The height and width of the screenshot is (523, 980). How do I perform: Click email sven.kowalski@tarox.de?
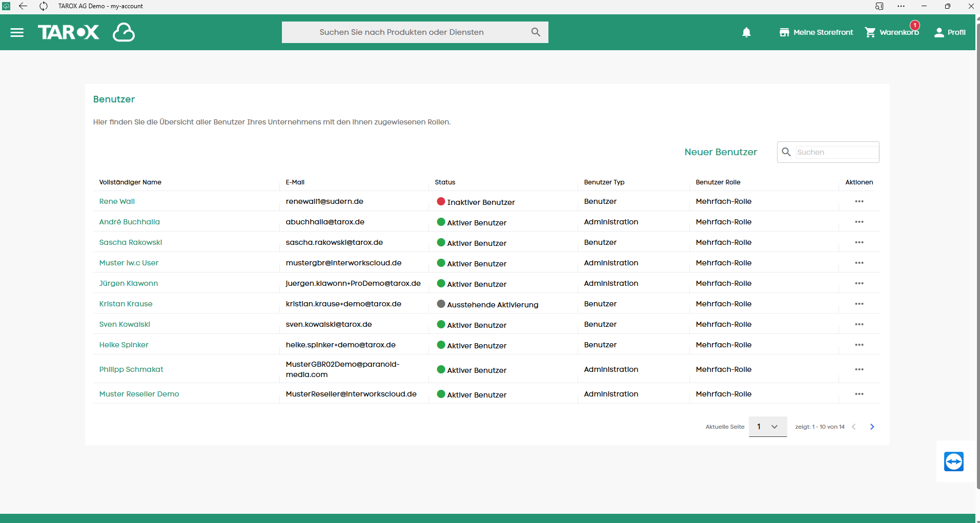coord(329,324)
